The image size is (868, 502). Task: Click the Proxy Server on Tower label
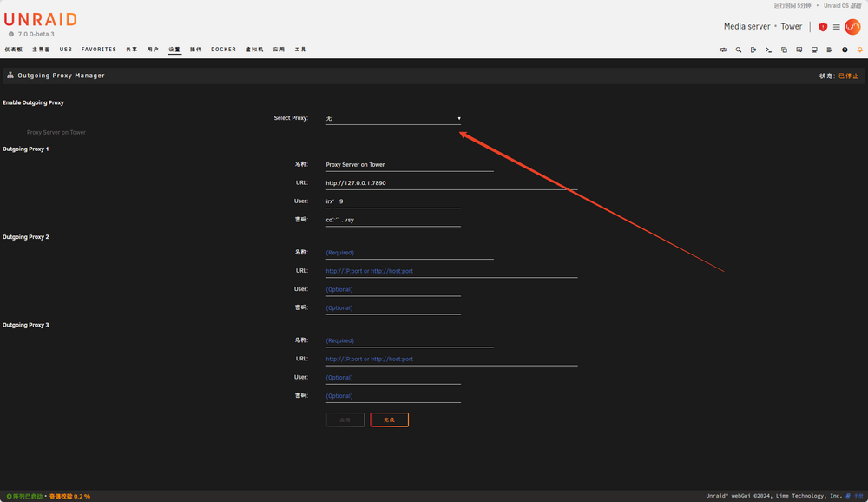[56, 132]
